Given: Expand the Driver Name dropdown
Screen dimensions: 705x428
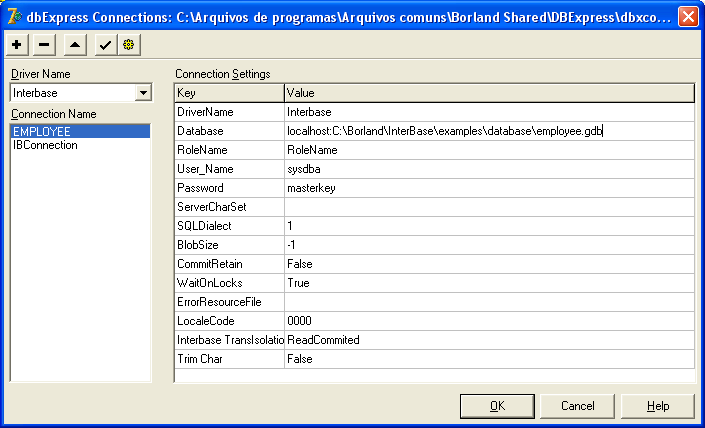Looking at the screenshot, I should [x=143, y=93].
